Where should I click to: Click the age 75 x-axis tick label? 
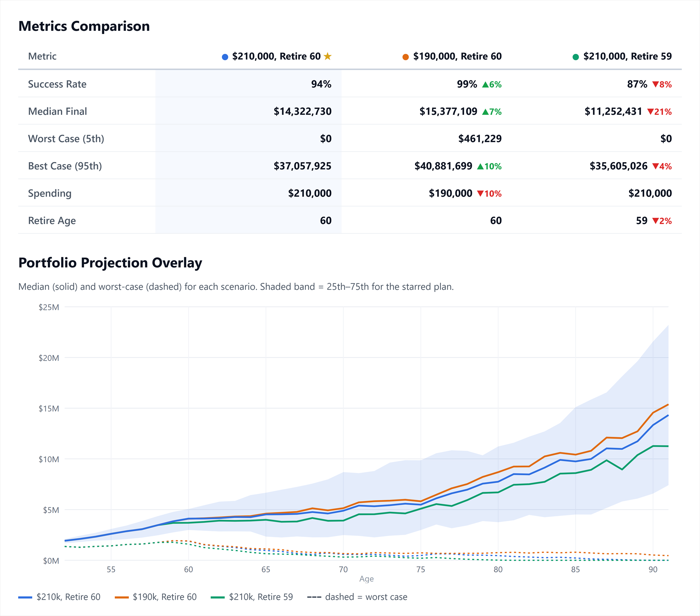tap(421, 569)
